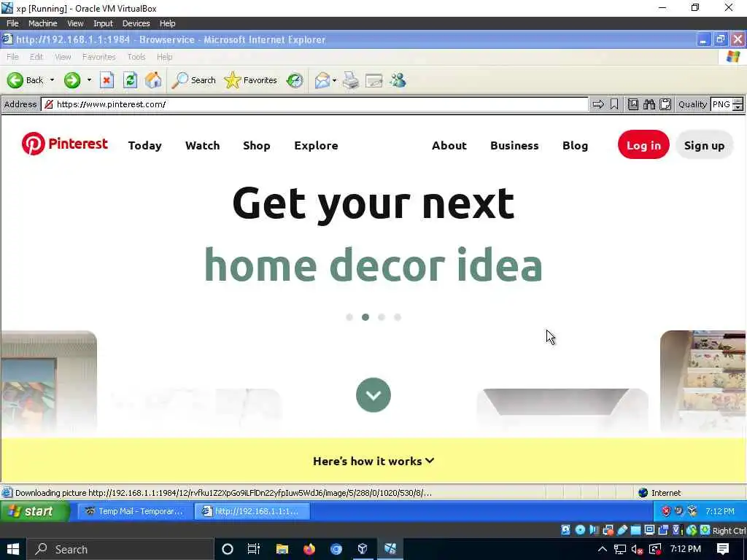747x560 pixels.
Task: Open the VirtualBox Machine menu
Action: (x=42, y=23)
